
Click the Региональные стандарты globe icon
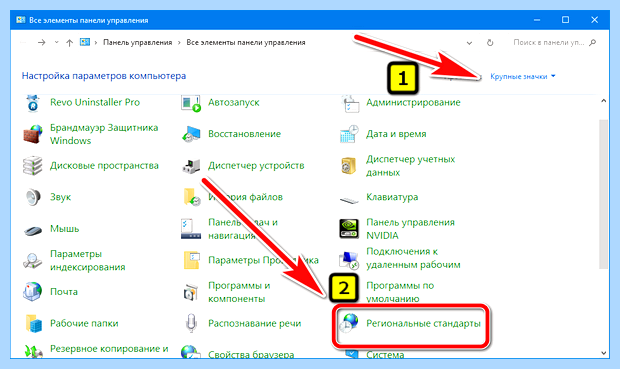(350, 322)
